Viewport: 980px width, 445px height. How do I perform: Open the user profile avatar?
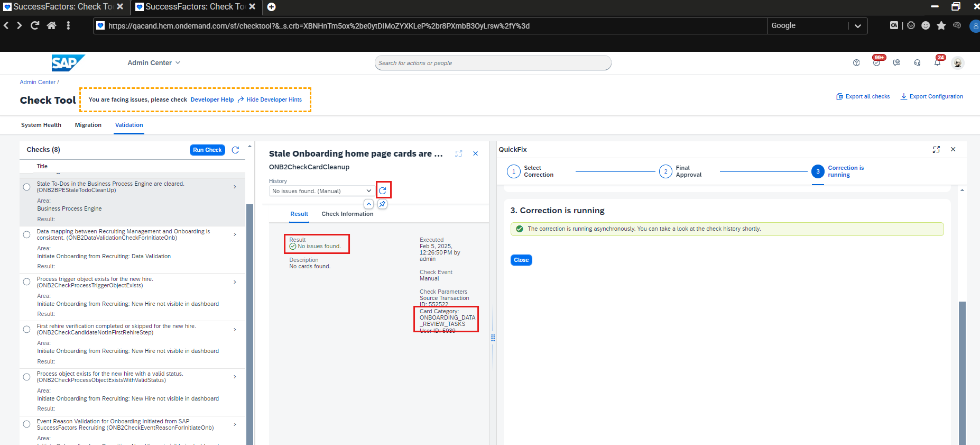click(x=958, y=63)
